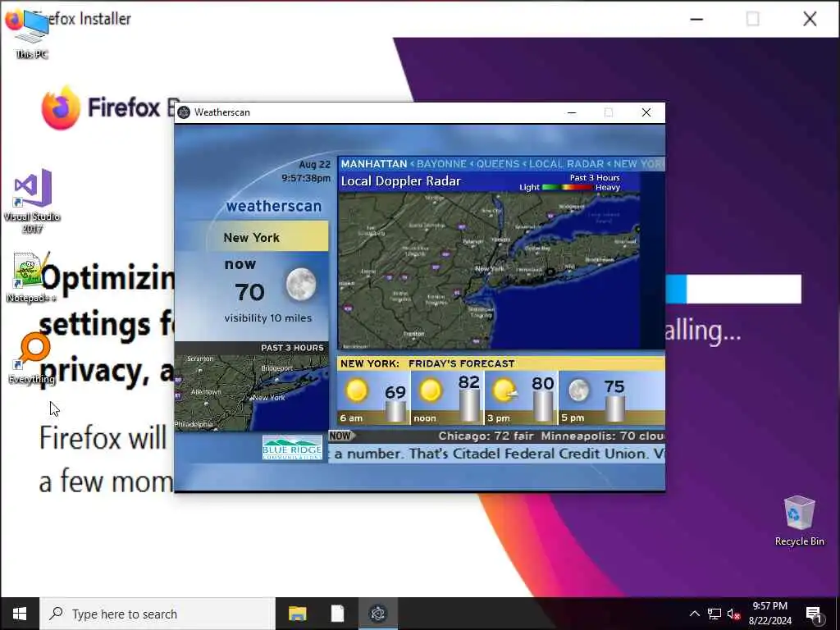Click the Light to Heavy radar legend bar
The width and height of the screenshot is (840, 630).
pos(567,187)
